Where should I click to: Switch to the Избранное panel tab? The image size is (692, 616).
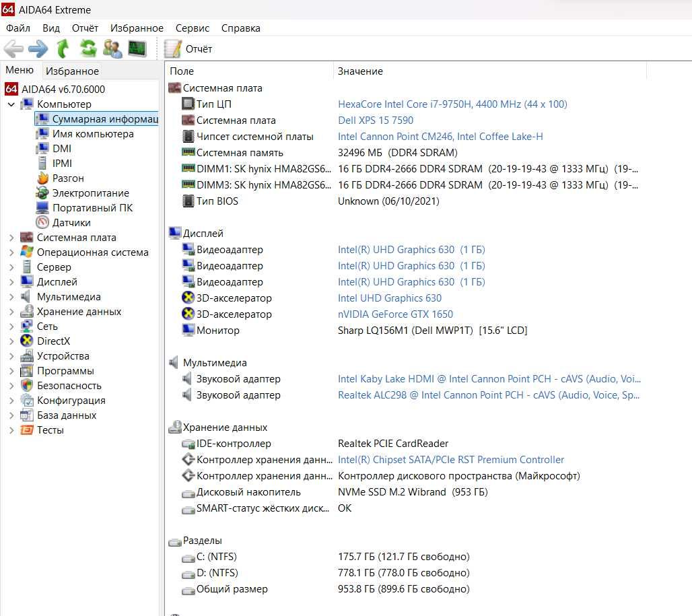73,71
